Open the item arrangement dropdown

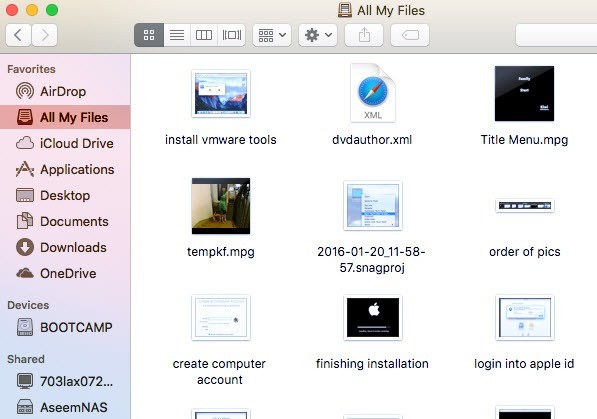272,35
